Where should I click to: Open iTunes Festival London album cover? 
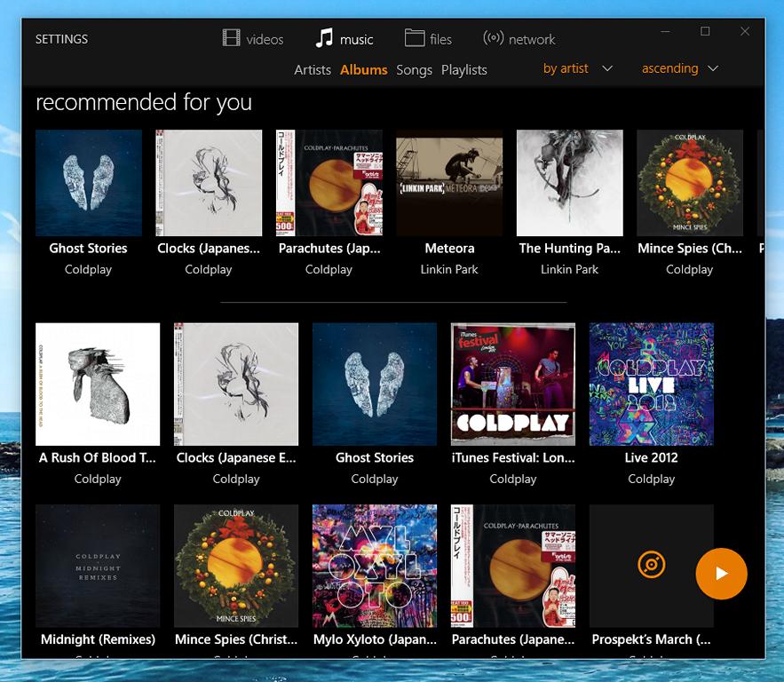(x=513, y=384)
